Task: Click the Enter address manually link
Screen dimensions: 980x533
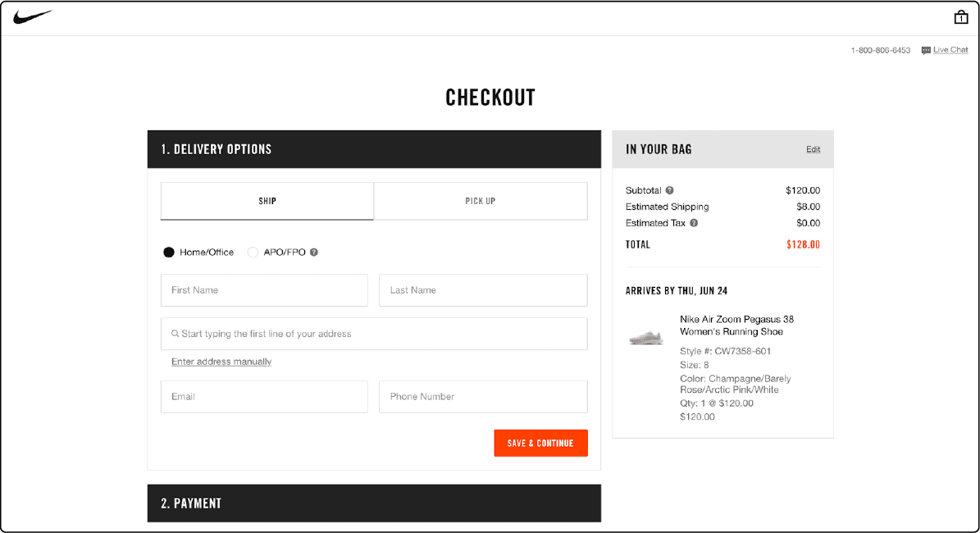Action: click(x=221, y=362)
